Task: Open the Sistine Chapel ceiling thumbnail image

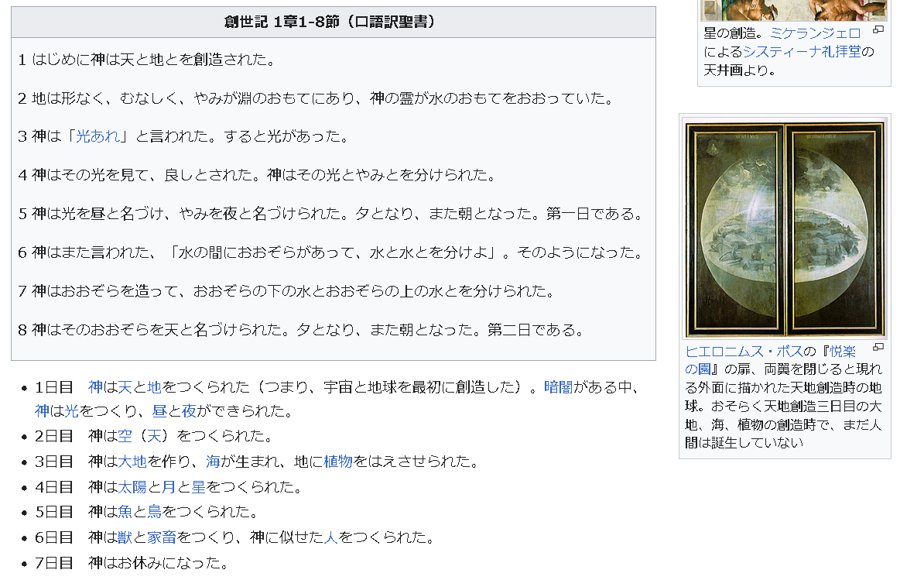Action: [794, 10]
